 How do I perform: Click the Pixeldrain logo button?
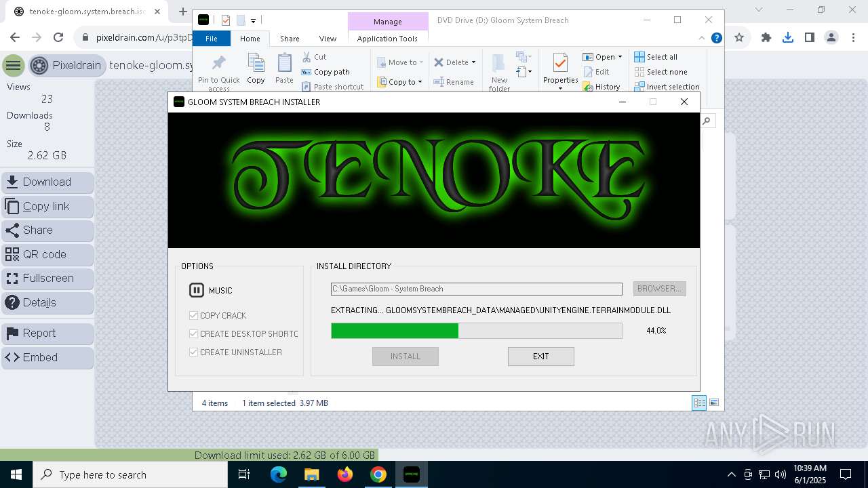tap(67, 66)
